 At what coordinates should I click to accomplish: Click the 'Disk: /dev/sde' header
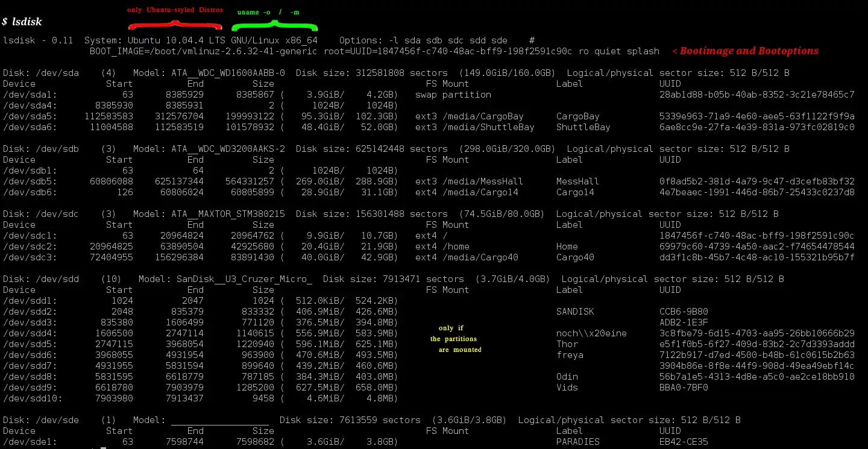(41, 420)
